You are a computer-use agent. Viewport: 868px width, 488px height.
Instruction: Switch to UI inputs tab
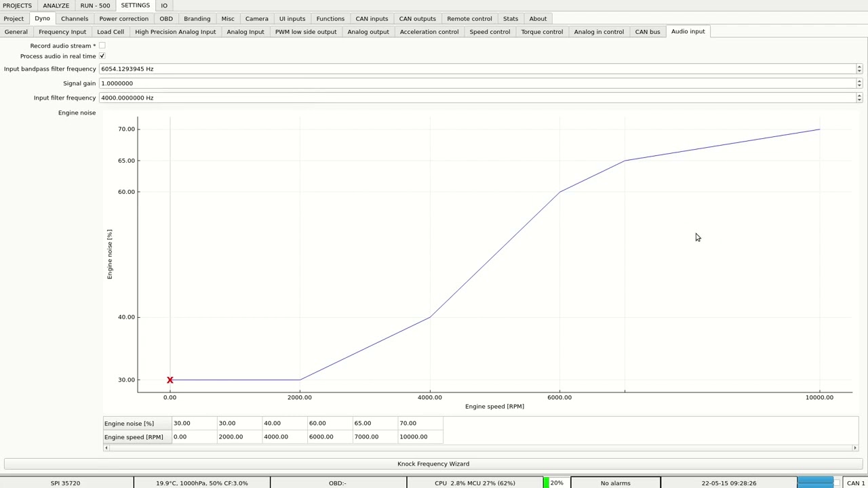click(x=292, y=18)
